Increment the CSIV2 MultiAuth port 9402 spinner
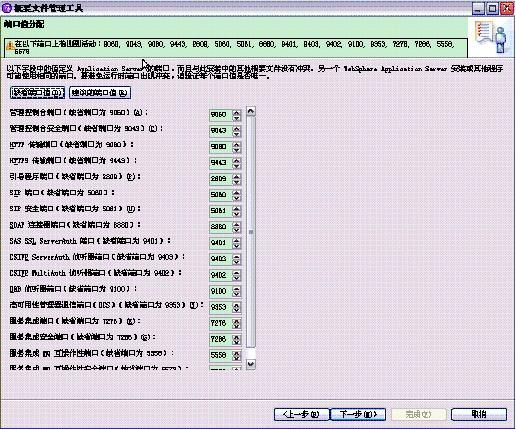 click(x=237, y=273)
